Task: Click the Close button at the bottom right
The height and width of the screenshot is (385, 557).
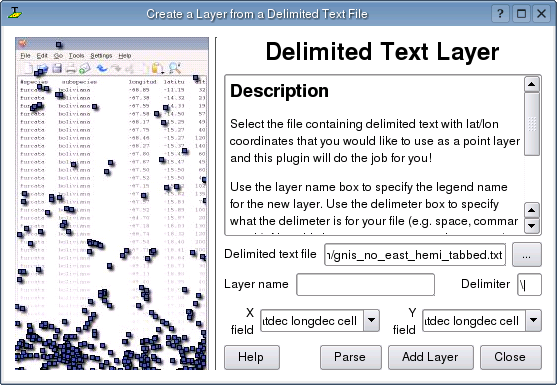Action: [510, 357]
